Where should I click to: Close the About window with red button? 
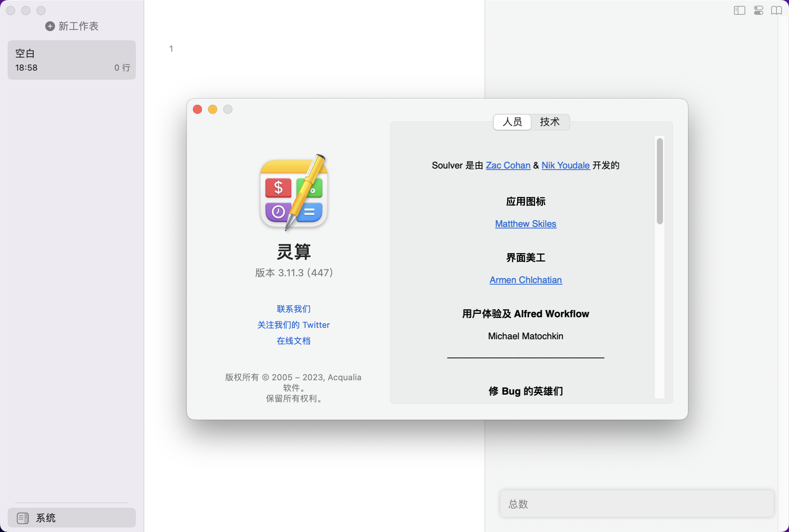[197, 109]
